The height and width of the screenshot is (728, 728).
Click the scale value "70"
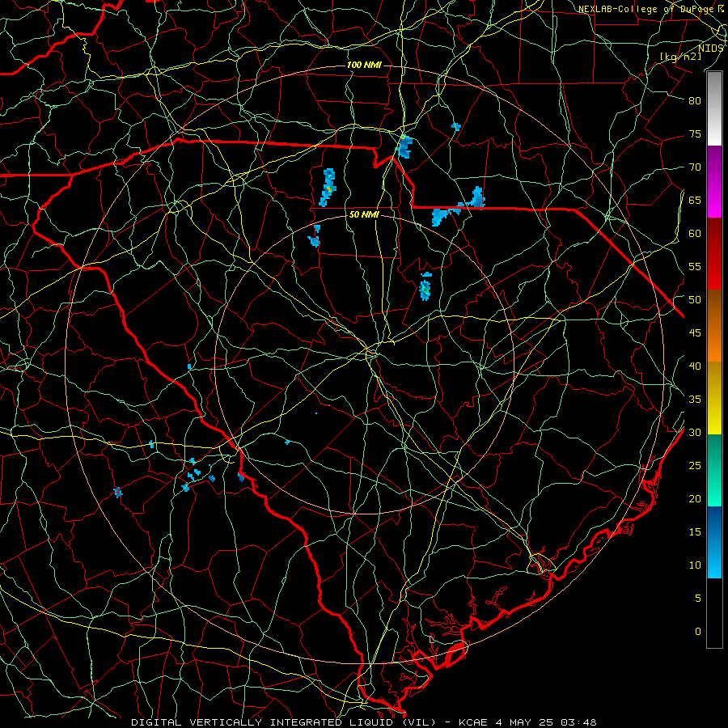(695, 167)
